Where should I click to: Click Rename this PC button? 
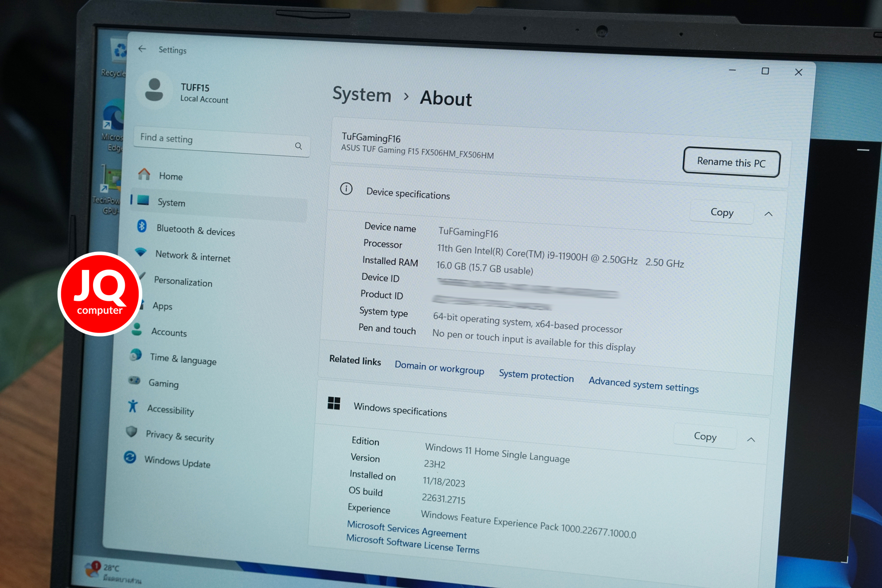point(731,162)
